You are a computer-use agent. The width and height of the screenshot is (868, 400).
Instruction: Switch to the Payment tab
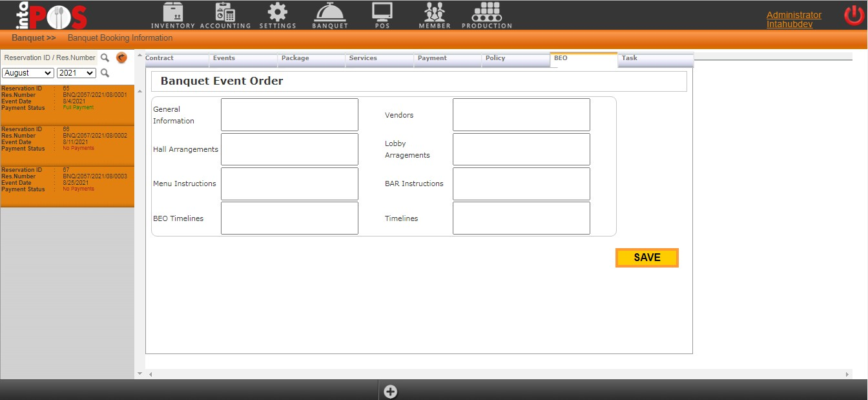pos(448,59)
